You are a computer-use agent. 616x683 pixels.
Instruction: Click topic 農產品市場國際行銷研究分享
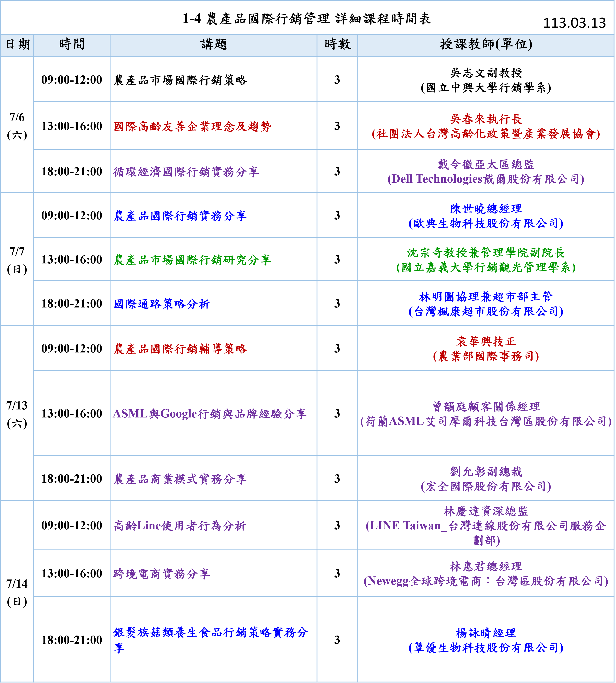pyautogui.click(x=193, y=260)
